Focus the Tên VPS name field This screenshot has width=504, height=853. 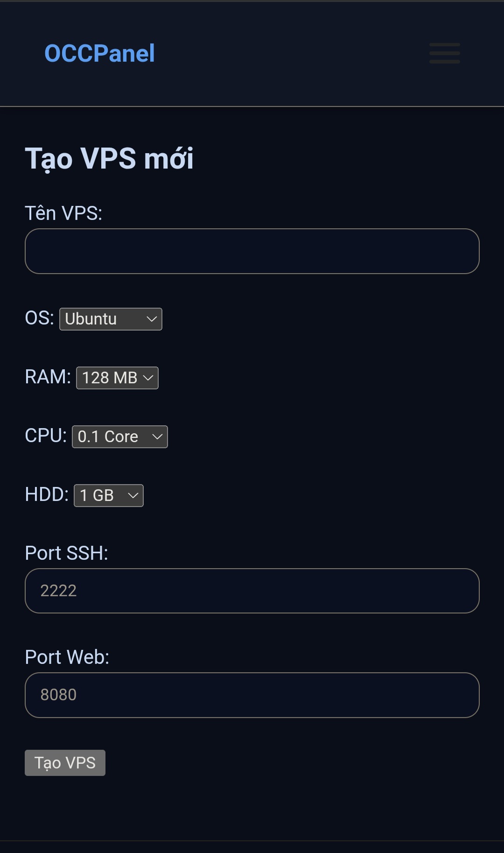tap(252, 251)
